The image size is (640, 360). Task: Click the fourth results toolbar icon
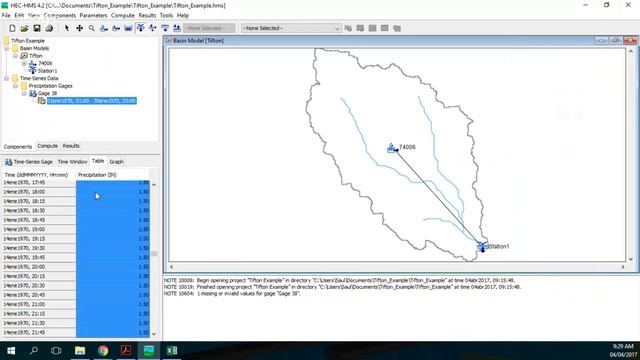tap(385, 28)
